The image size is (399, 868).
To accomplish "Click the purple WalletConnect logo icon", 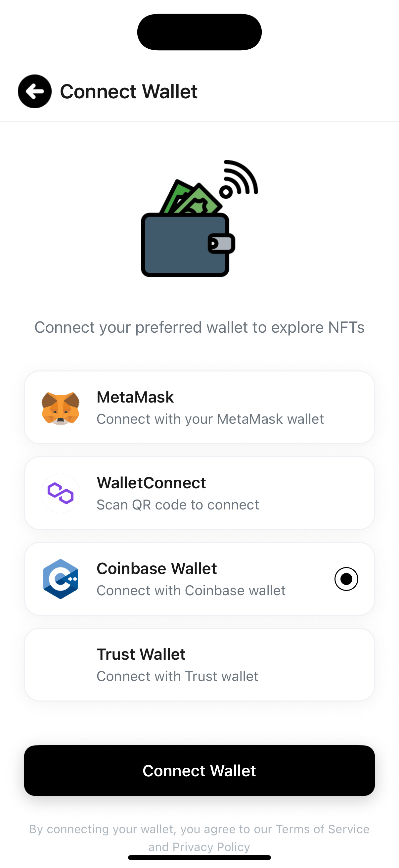I will 61,493.
